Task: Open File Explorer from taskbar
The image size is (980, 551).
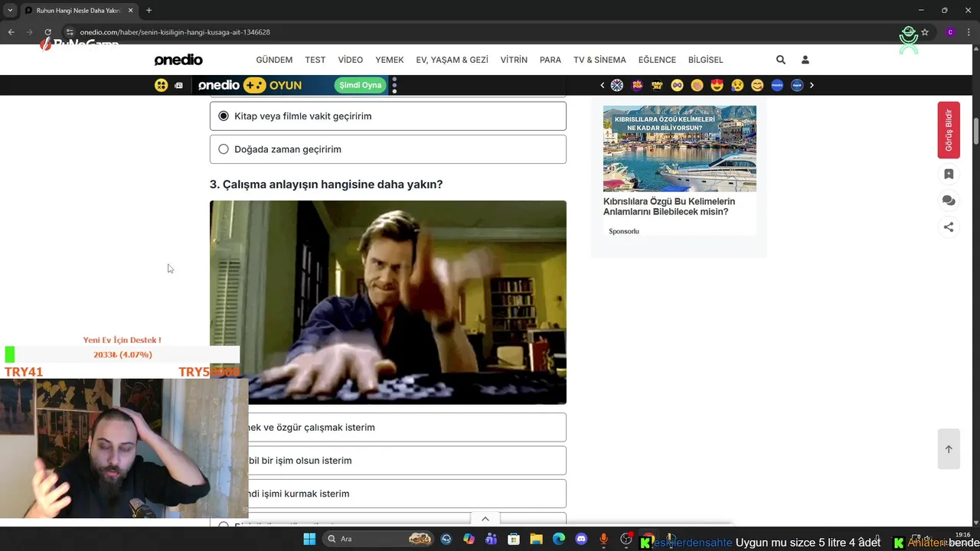Action: (536, 539)
